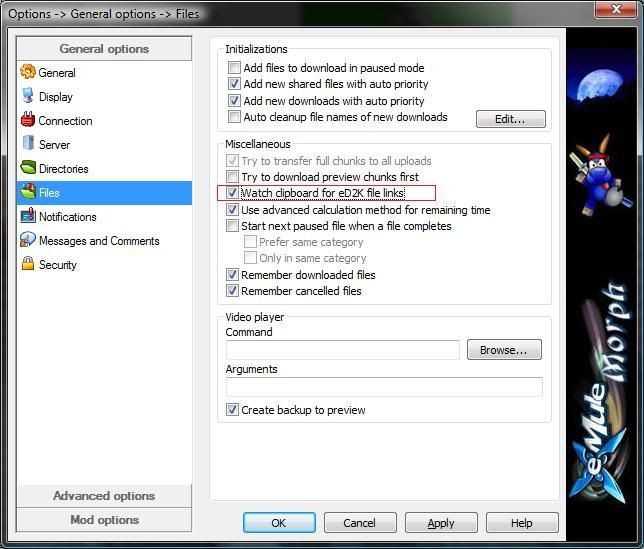Uncheck Add new shared files with auto priority
The image size is (644, 549).
coord(234,84)
